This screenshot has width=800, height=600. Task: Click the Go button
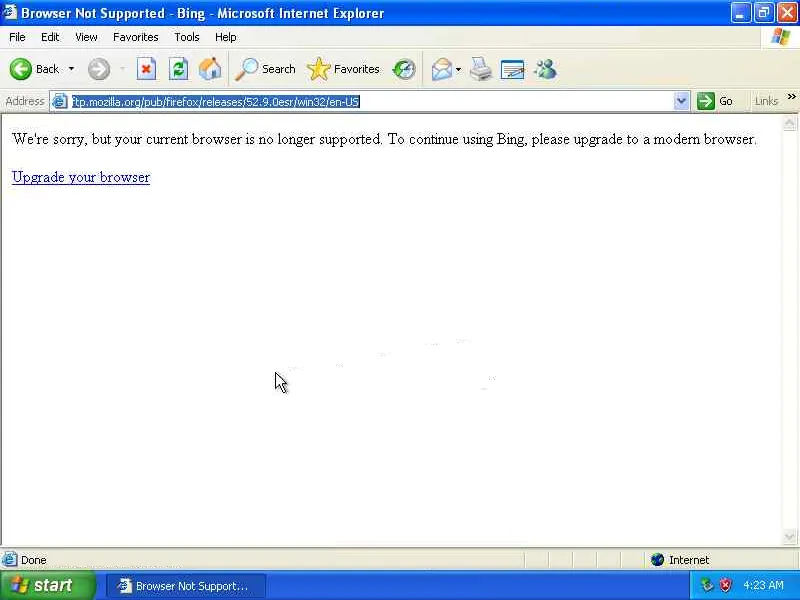tap(716, 101)
